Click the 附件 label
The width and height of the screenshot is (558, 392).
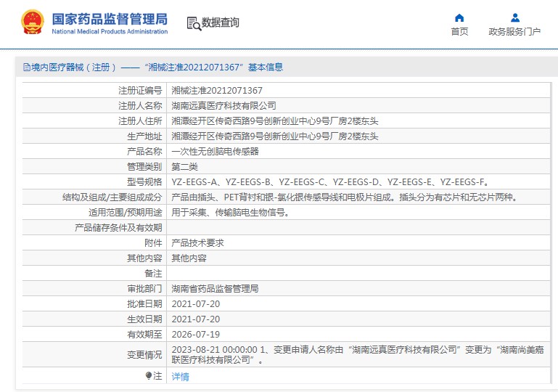(x=153, y=243)
